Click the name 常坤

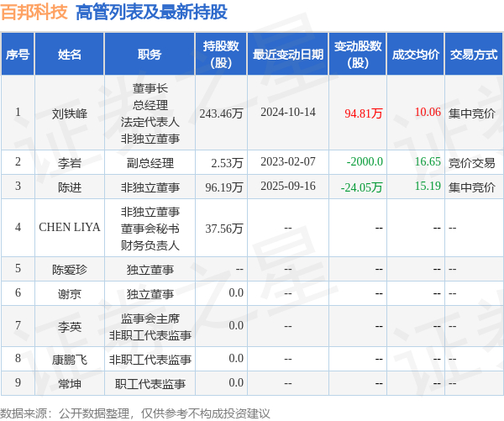70,384
